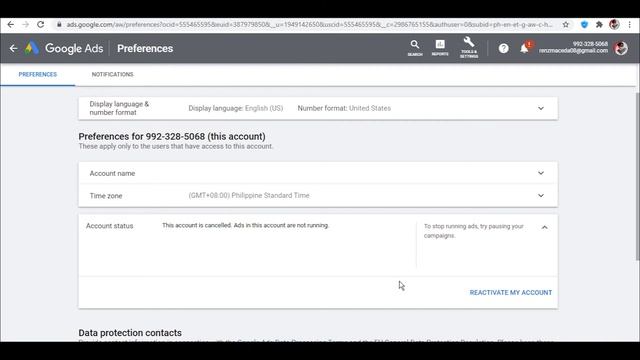Image resolution: width=640 pixels, height=360 pixels.
Task: Click the browser back arrow
Action: coord(11,24)
